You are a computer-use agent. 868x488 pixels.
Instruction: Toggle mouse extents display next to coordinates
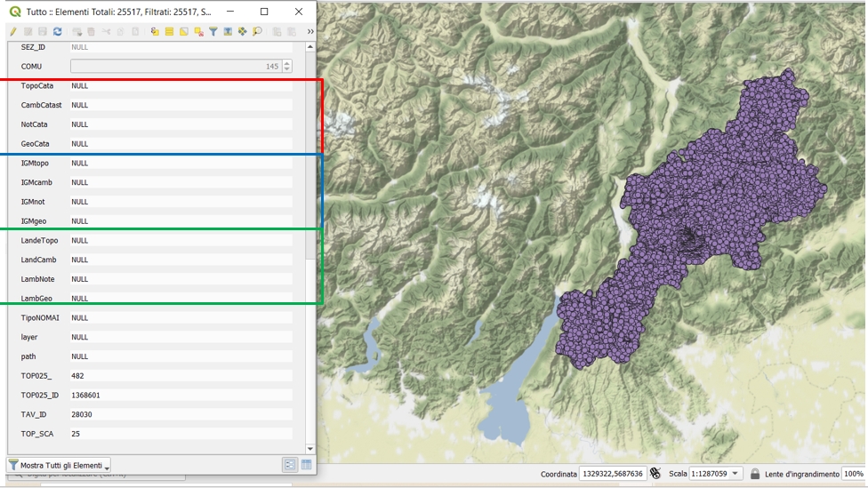click(655, 474)
